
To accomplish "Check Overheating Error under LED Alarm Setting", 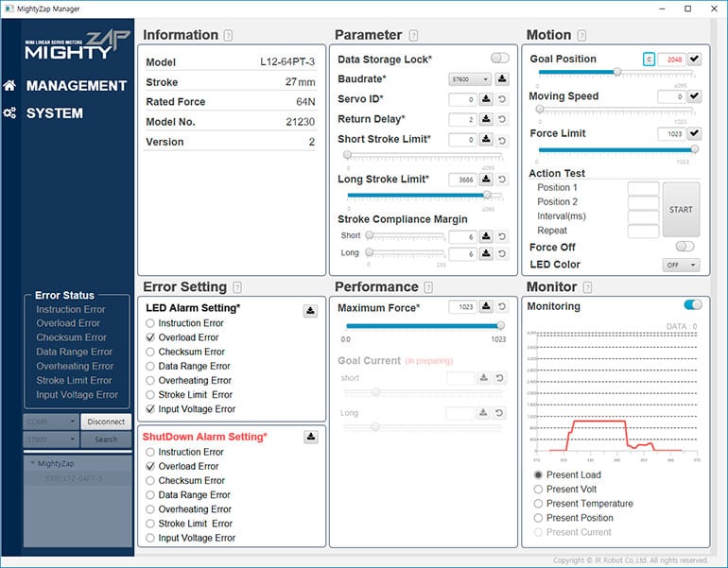I will (x=150, y=380).
